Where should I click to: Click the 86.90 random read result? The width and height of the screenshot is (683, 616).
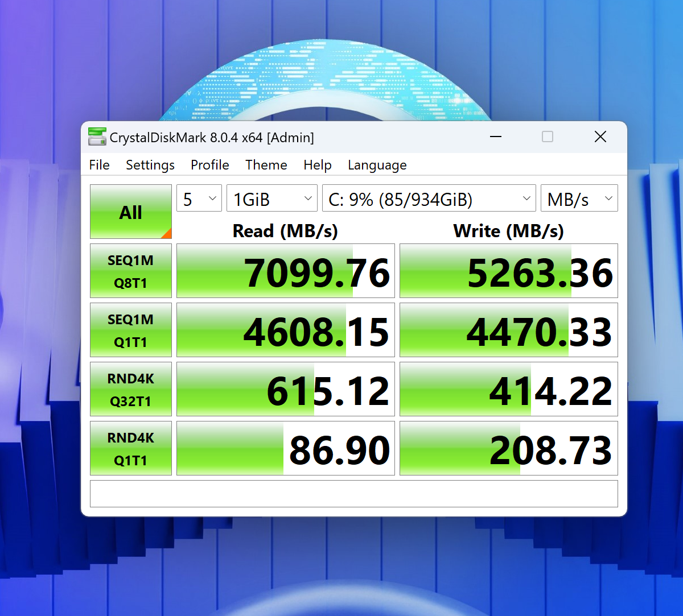click(x=286, y=448)
